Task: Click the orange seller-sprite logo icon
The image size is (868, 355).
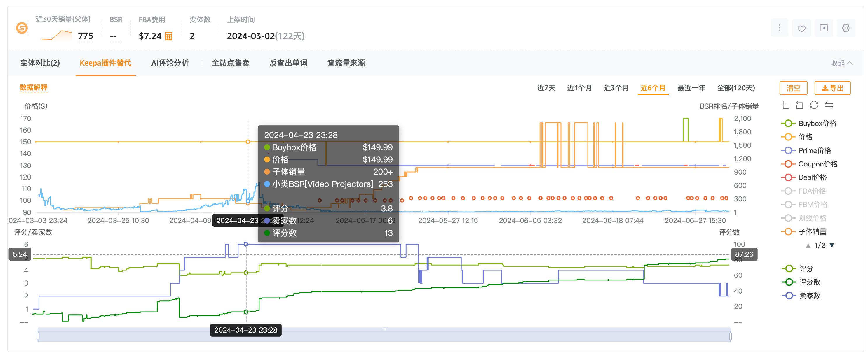Action: click(x=22, y=28)
